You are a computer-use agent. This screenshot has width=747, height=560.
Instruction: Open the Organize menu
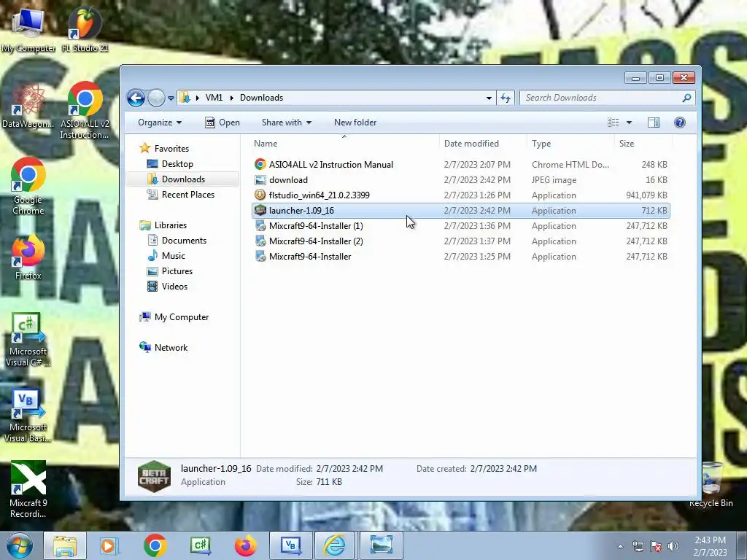160,122
